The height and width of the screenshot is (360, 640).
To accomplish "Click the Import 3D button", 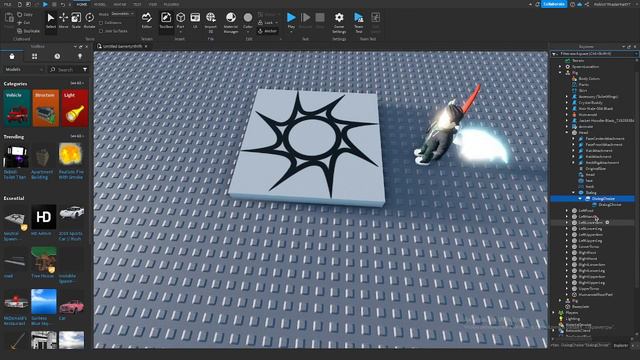I will coord(211,22).
